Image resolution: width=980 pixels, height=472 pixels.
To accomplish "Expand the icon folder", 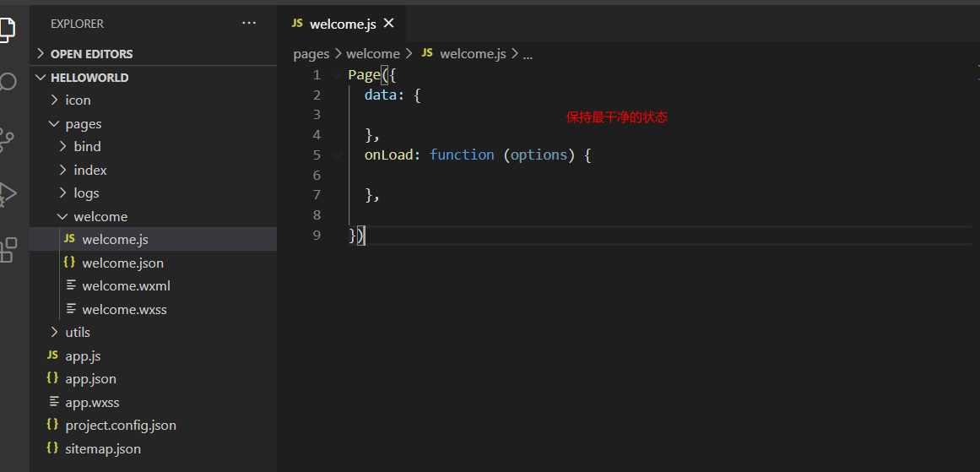I will click(x=153, y=100).
